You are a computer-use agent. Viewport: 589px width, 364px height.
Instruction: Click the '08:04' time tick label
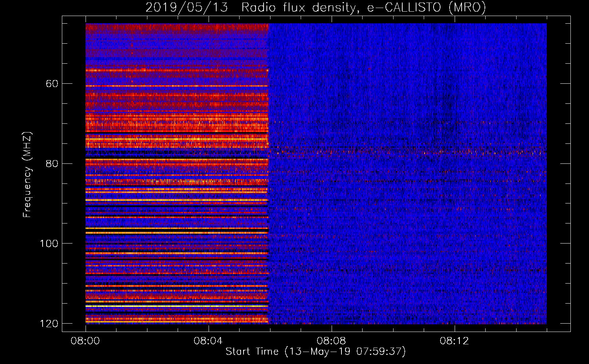pos(208,341)
